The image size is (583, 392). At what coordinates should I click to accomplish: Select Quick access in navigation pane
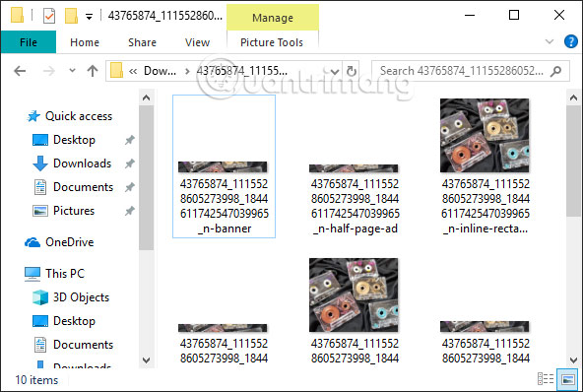[70, 116]
